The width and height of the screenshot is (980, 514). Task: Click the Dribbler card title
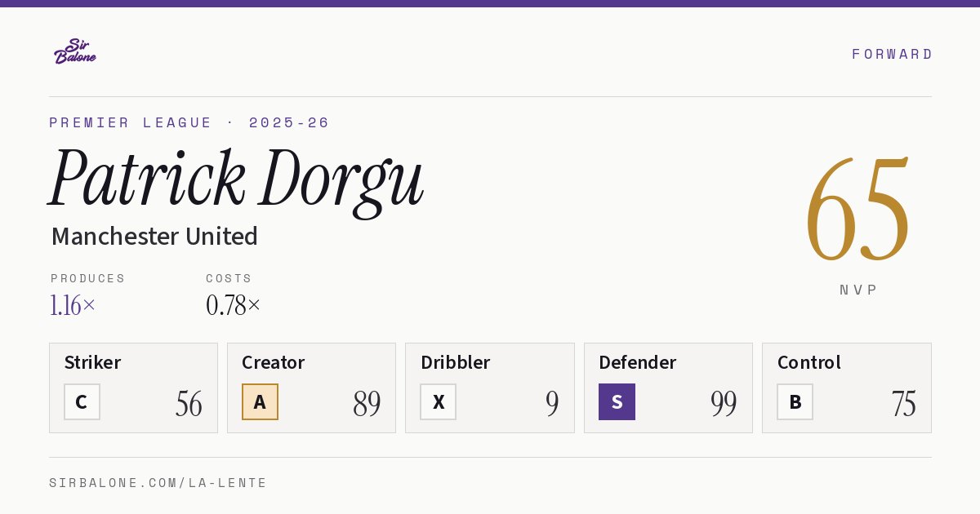454,362
